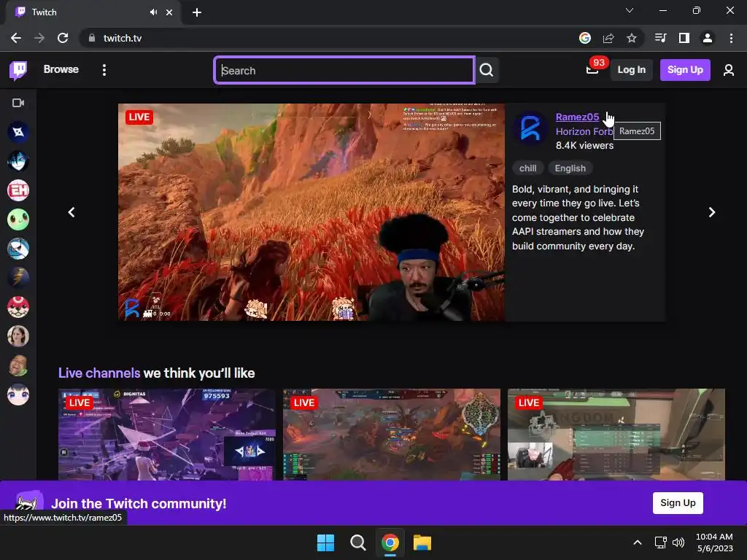Open the tab search dropdown chevron
Viewport: 747px width, 560px height.
(630, 10)
